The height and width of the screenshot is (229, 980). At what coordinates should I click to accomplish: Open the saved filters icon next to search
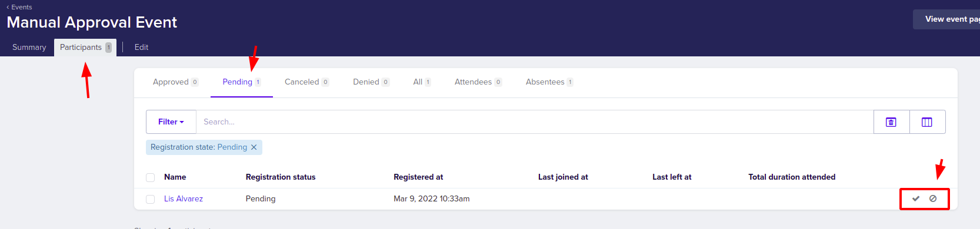tap(891, 122)
